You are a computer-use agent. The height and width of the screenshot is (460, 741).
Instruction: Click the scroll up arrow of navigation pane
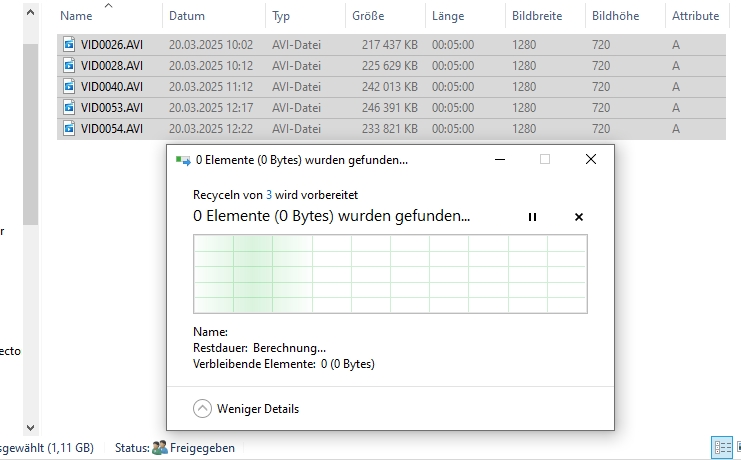point(30,13)
